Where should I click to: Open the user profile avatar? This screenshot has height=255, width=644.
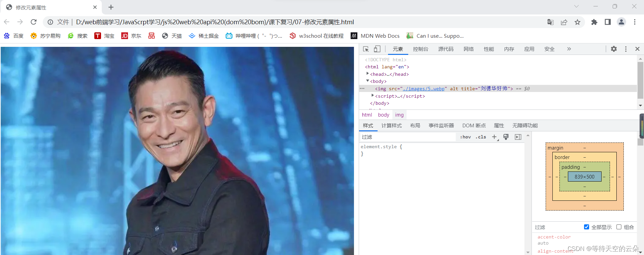click(621, 22)
